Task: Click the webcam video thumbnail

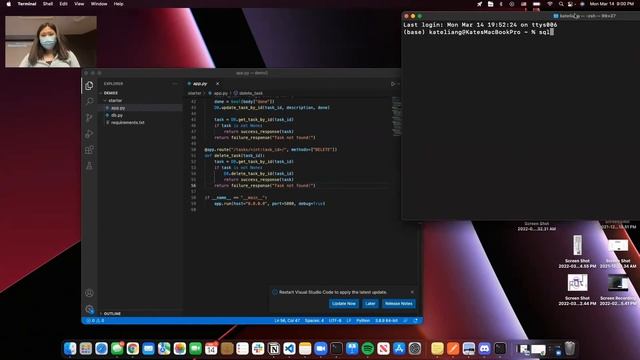Action: 51,42
